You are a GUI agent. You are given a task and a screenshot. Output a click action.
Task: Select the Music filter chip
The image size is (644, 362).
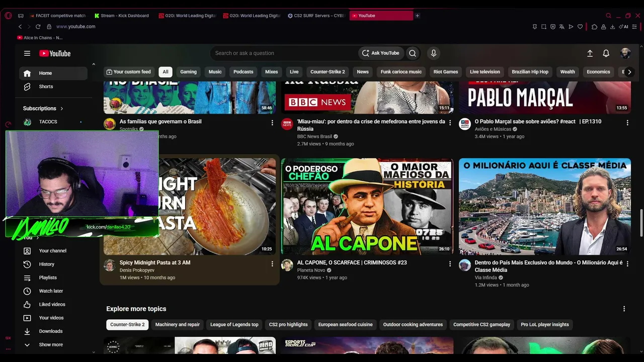pos(215,72)
